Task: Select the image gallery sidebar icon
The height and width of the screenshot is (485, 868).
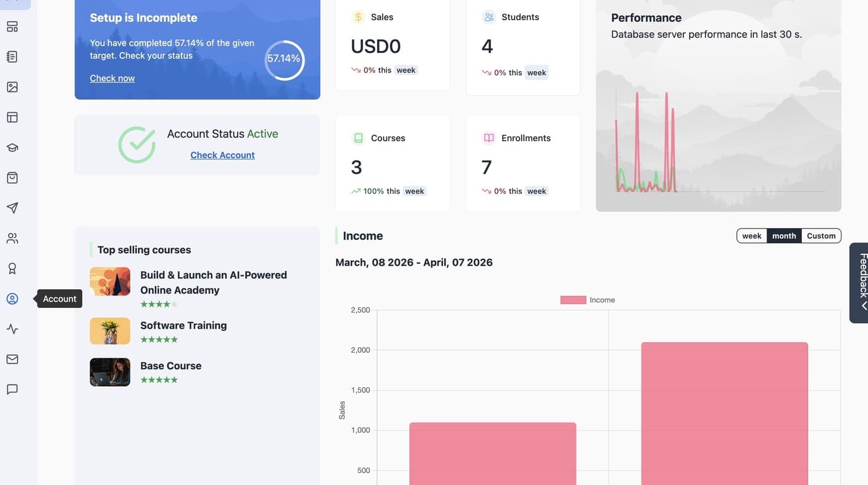Action: [x=12, y=87]
